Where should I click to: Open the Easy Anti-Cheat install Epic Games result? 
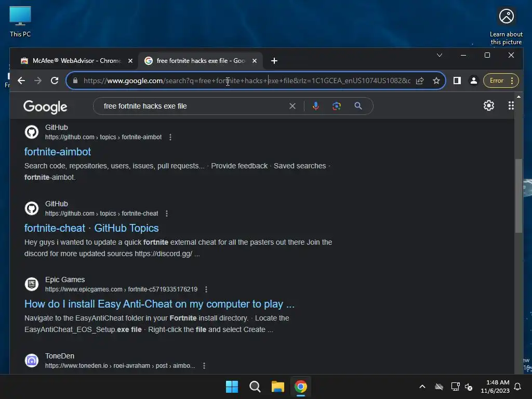pyautogui.click(x=159, y=304)
